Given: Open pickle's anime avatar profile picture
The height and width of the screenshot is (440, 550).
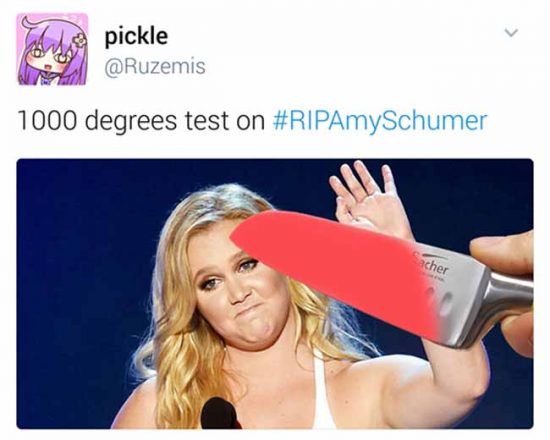Looking at the screenshot, I should (x=52, y=49).
